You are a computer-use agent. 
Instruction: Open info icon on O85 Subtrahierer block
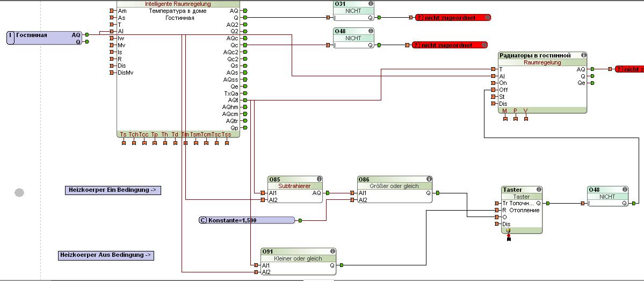[x=319, y=179]
